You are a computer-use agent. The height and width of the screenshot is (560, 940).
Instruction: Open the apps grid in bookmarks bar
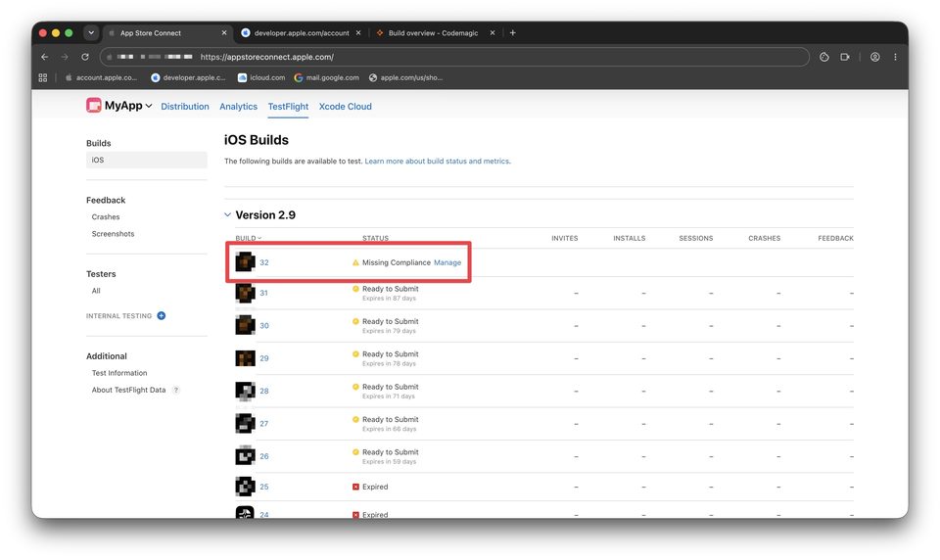[x=42, y=78]
